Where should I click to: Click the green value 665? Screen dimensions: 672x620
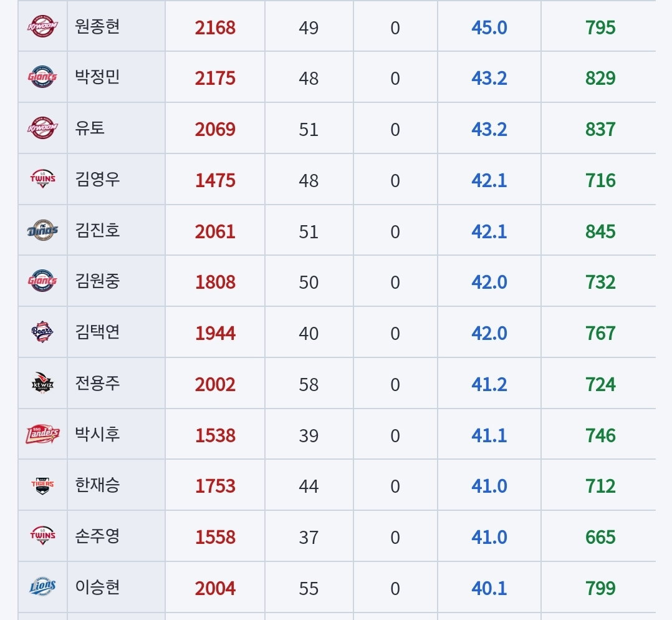[600, 537]
